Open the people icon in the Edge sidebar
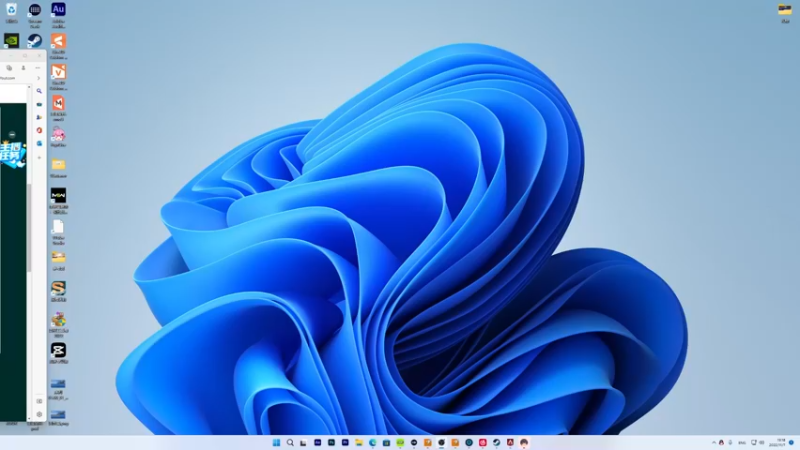The image size is (800, 450). pyautogui.click(x=39, y=117)
